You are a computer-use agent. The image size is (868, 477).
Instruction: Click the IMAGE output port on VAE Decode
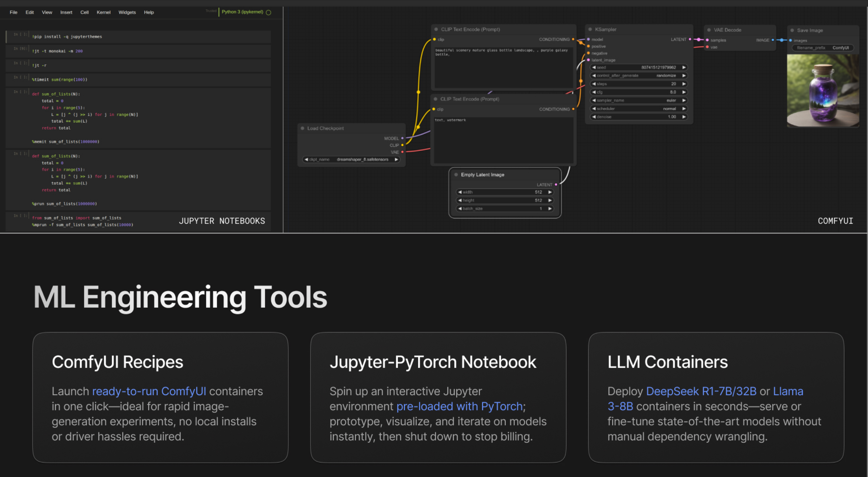point(773,40)
